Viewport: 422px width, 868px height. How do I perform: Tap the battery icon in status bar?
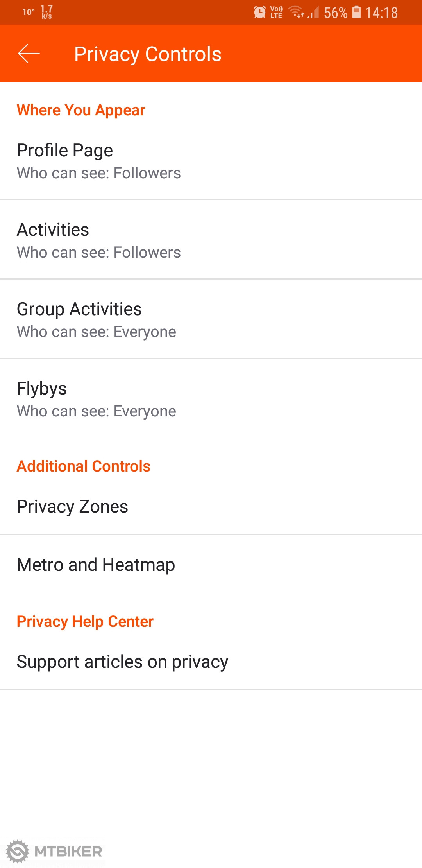coord(356,12)
